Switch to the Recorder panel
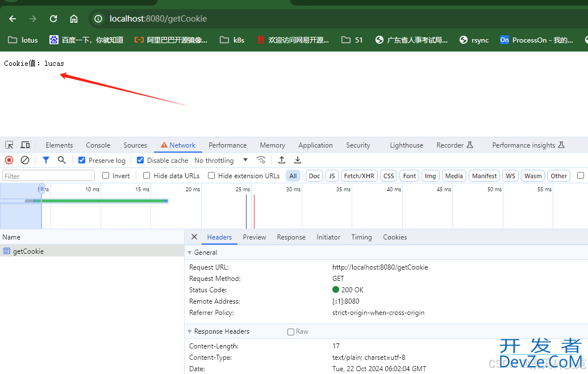This screenshot has height=374, width=588. point(454,145)
